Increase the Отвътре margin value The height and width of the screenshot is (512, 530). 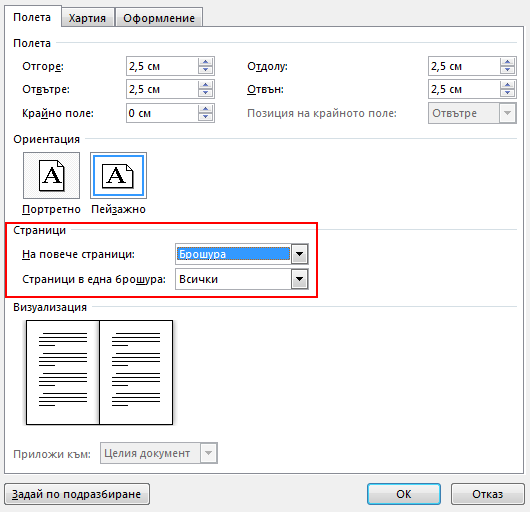206,85
